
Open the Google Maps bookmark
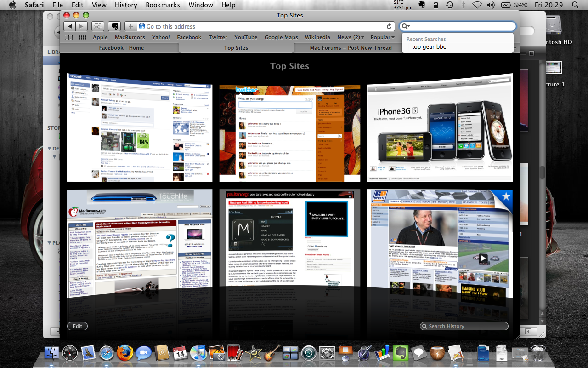click(x=281, y=37)
